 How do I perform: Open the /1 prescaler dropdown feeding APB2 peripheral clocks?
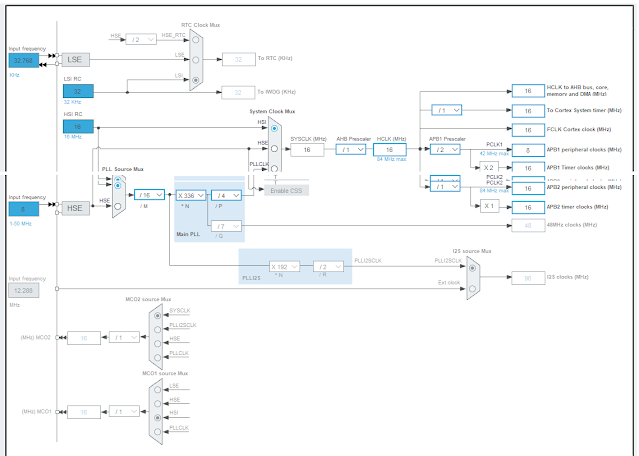(x=445, y=187)
